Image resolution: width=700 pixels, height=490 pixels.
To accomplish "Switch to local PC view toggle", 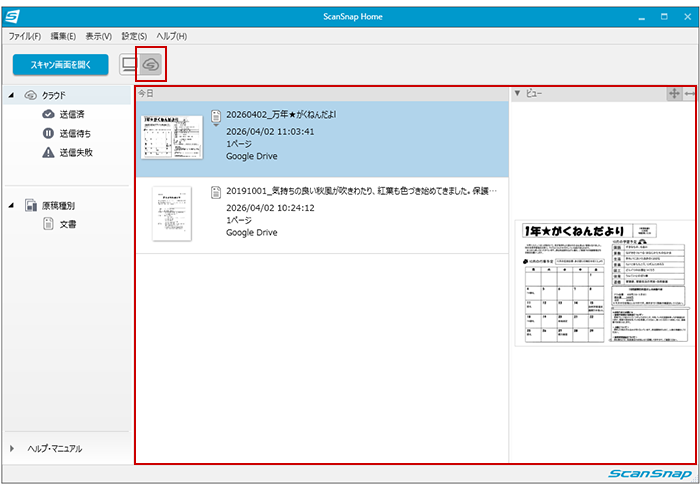I will pos(129,65).
